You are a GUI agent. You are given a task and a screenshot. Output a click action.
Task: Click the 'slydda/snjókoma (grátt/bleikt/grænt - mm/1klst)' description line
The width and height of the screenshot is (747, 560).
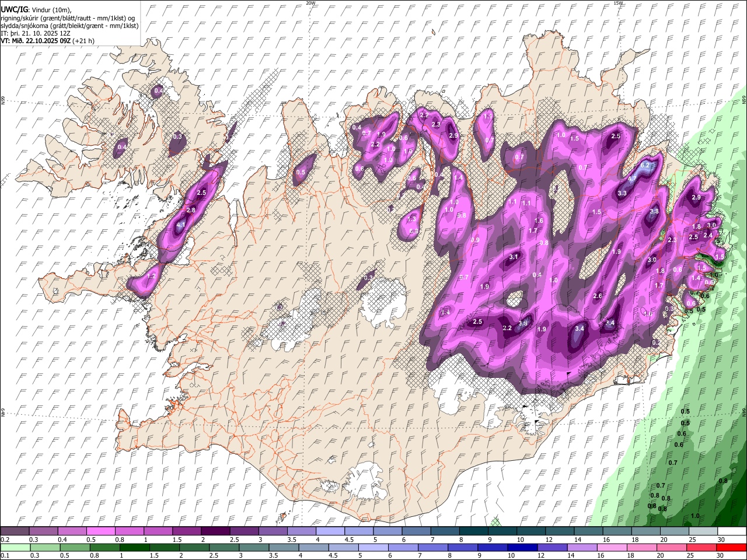click(x=69, y=26)
